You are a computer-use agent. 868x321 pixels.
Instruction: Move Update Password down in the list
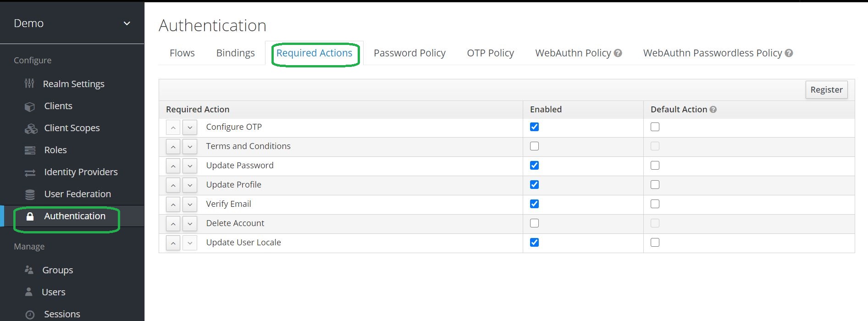tap(189, 166)
